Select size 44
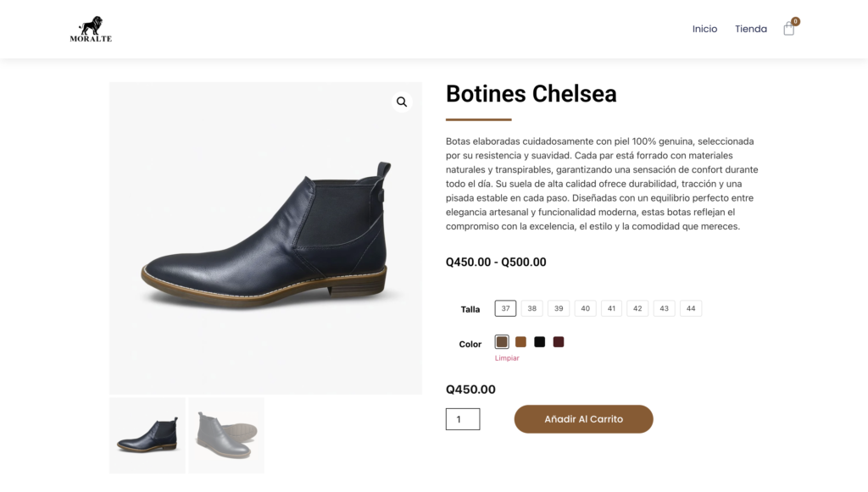This screenshot has width=868, height=492. (x=691, y=308)
